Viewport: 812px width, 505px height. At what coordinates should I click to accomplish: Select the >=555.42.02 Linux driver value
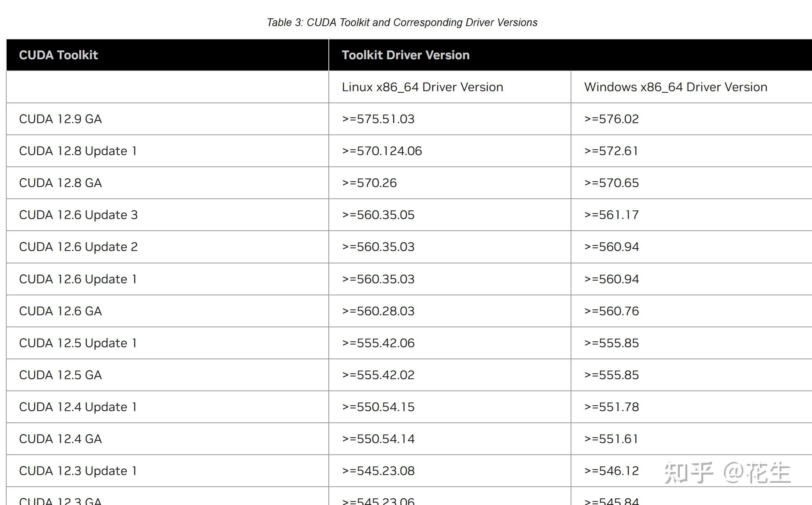tap(378, 375)
